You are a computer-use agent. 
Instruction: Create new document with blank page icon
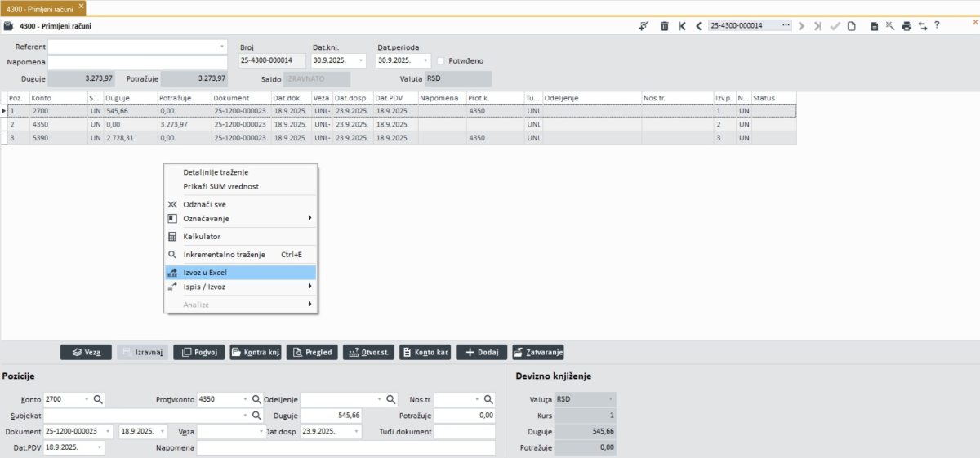coord(852,26)
